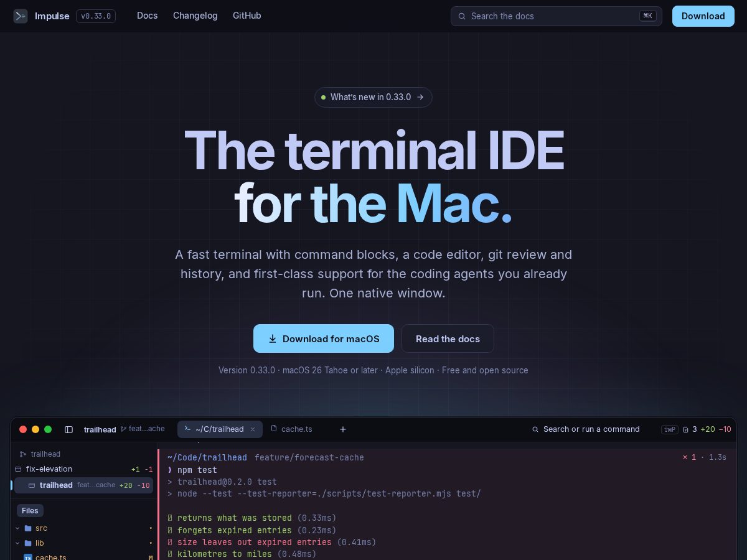Open What's new in 0.33.0 pill
This screenshot has height=560, width=747.
coord(374,97)
